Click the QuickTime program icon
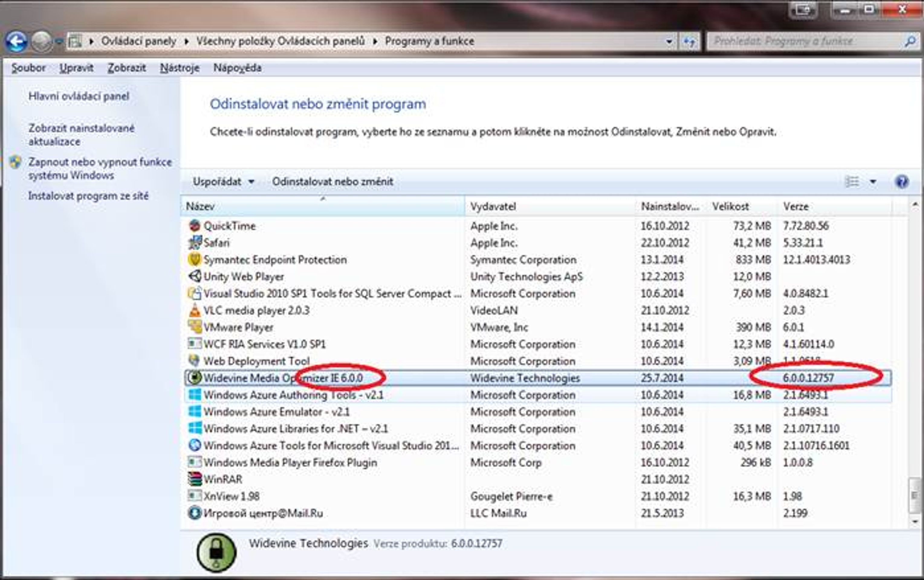Viewport: 924px width, 580px height. pyautogui.click(x=195, y=226)
